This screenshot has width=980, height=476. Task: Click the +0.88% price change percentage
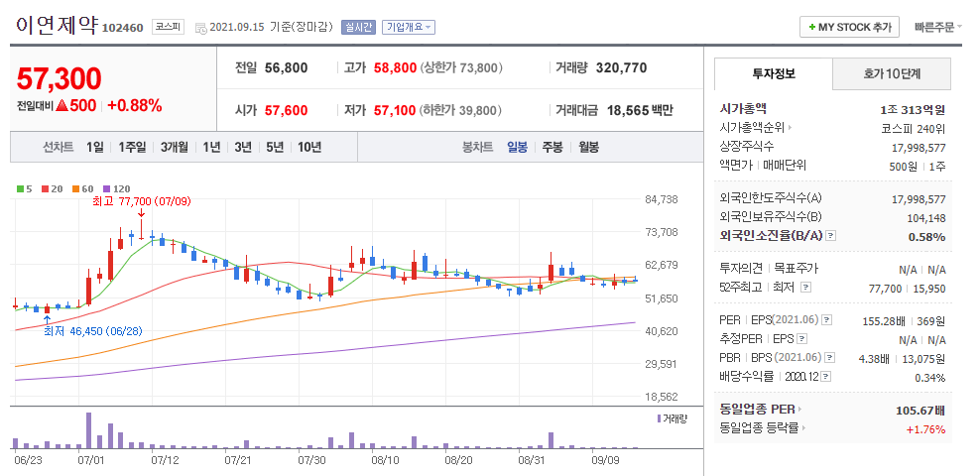pyautogui.click(x=134, y=105)
